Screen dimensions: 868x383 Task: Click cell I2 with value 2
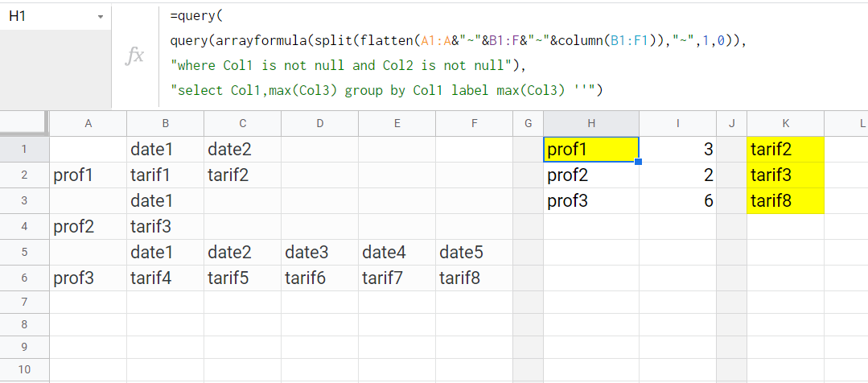(677, 175)
